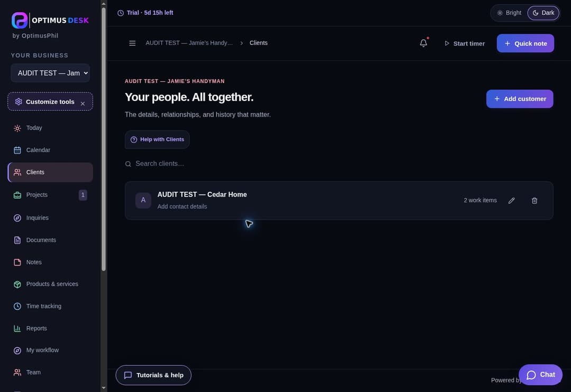Dismiss the Customize tools banner
571x392 pixels.
tap(82, 104)
